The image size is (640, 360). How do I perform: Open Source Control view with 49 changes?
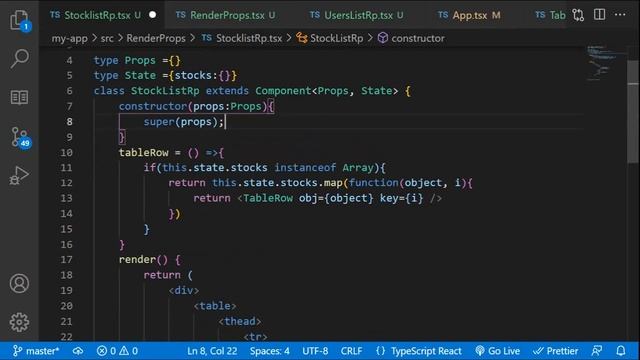click(19, 137)
